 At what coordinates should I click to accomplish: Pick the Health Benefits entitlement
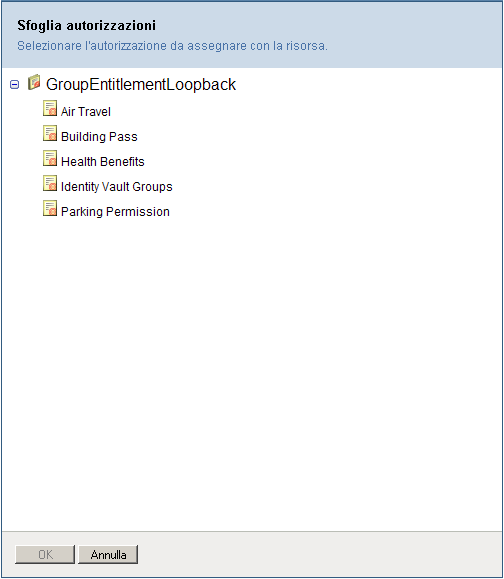[103, 162]
